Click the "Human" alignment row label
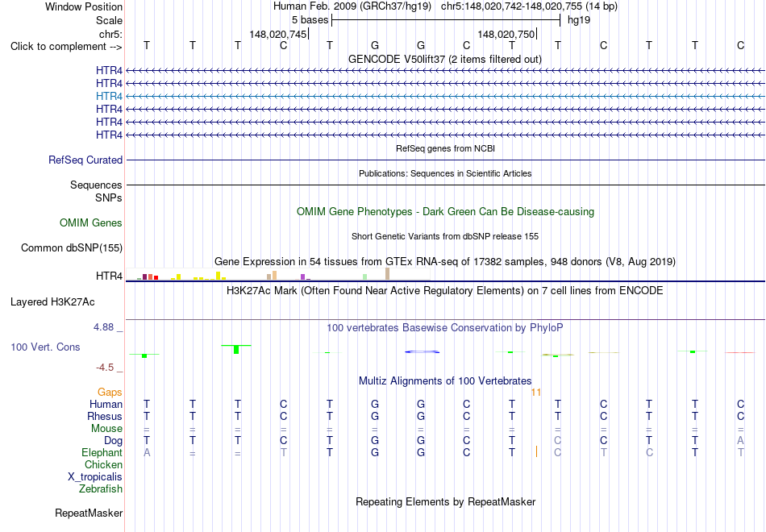This screenshot has height=532, width=766. pos(106,405)
